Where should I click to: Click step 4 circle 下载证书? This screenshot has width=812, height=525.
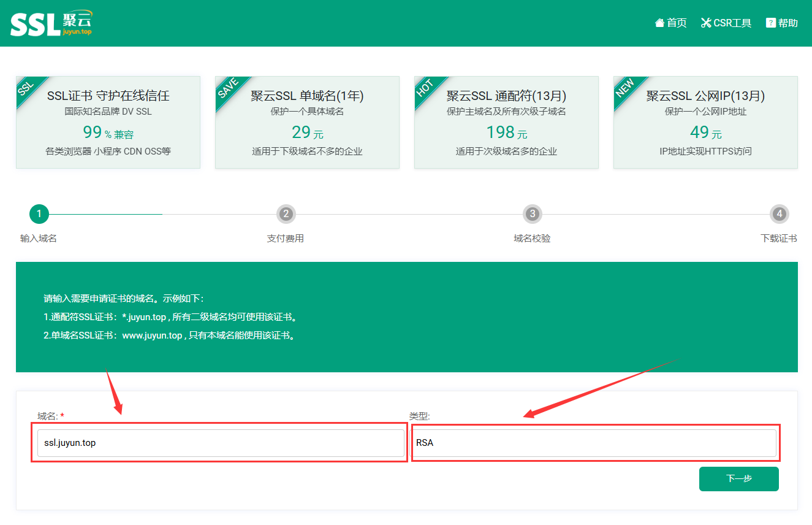(779, 214)
